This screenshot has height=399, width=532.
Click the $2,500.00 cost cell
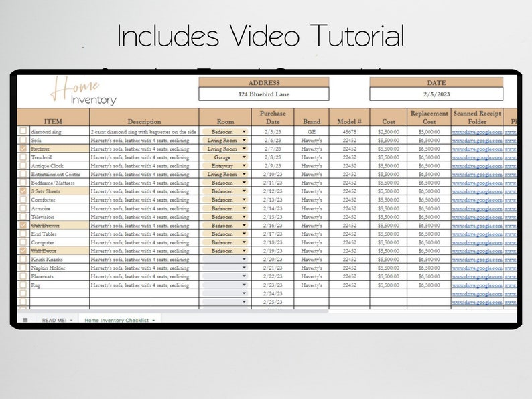click(x=389, y=131)
